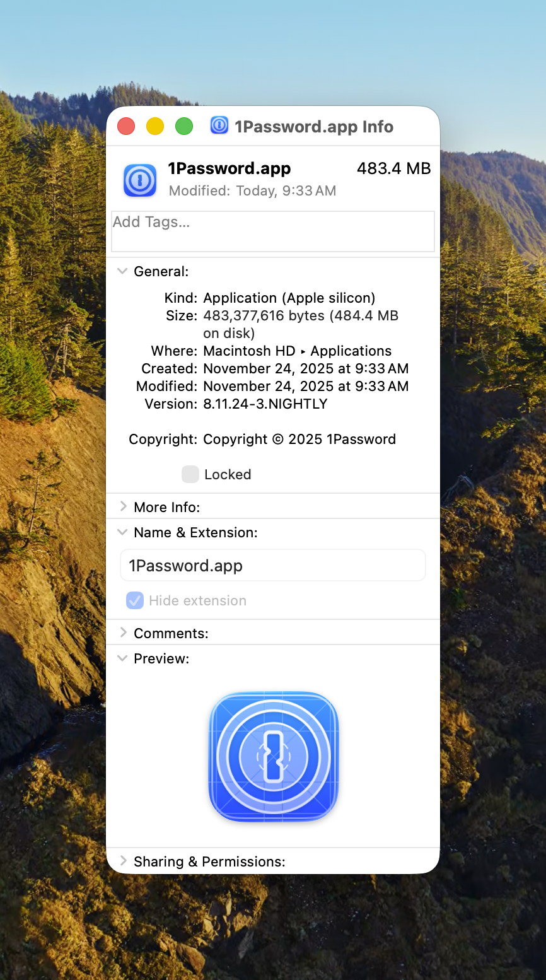Expand the More Info section

pyautogui.click(x=123, y=506)
